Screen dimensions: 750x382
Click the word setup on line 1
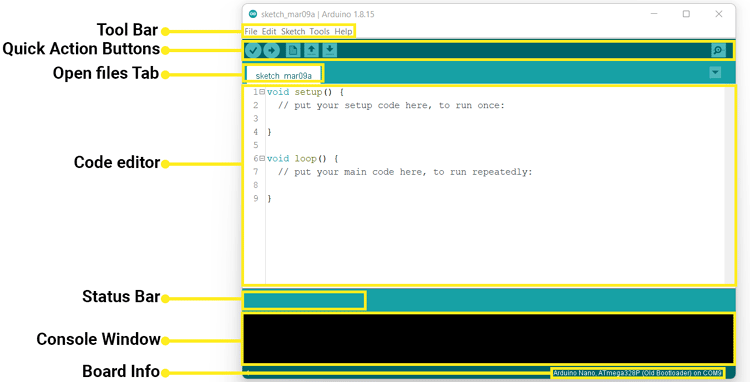pyautogui.click(x=308, y=92)
